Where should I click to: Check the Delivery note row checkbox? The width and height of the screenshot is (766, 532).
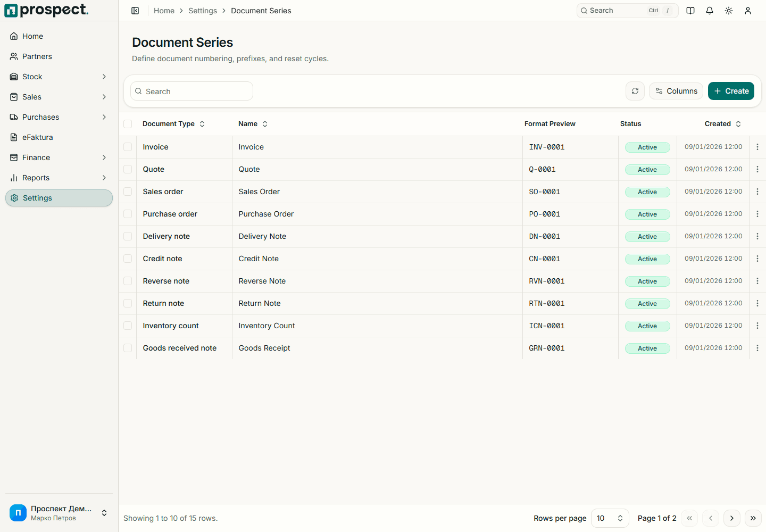click(128, 236)
